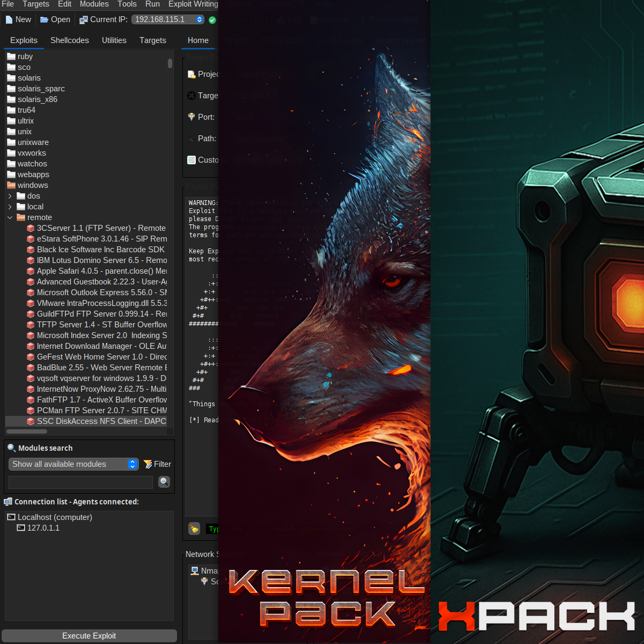
Task: Click the 3CServer 1.1 exploit cube icon
Action: 31,228
